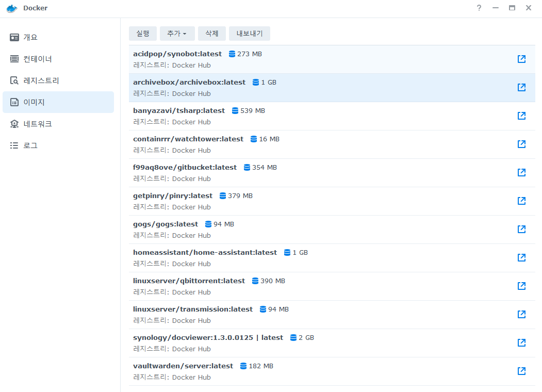This screenshot has width=542, height=392.
Task: Click the 94 MB size of gogs/gogs
Action: click(224, 224)
